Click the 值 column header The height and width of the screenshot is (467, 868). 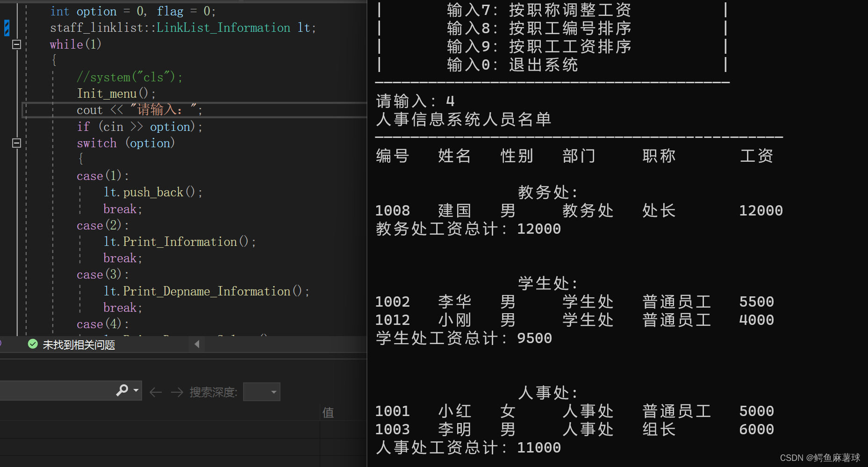coord(328,412)
